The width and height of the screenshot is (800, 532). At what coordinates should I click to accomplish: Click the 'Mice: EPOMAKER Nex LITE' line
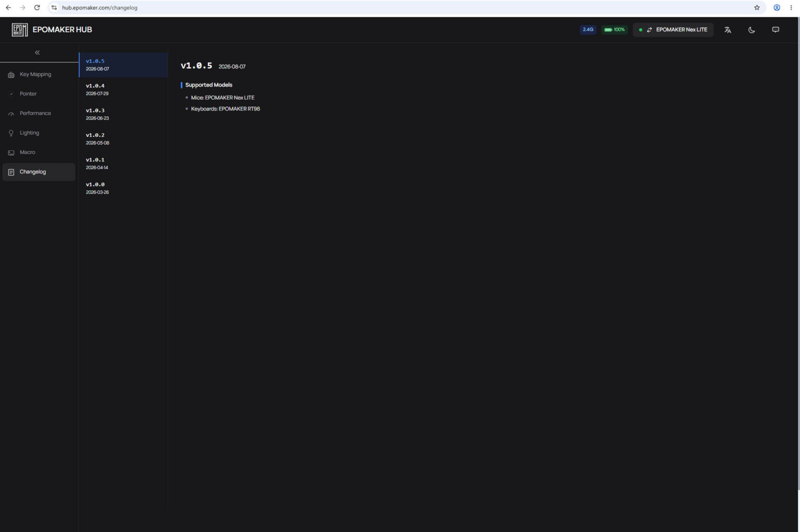point(223,98)
